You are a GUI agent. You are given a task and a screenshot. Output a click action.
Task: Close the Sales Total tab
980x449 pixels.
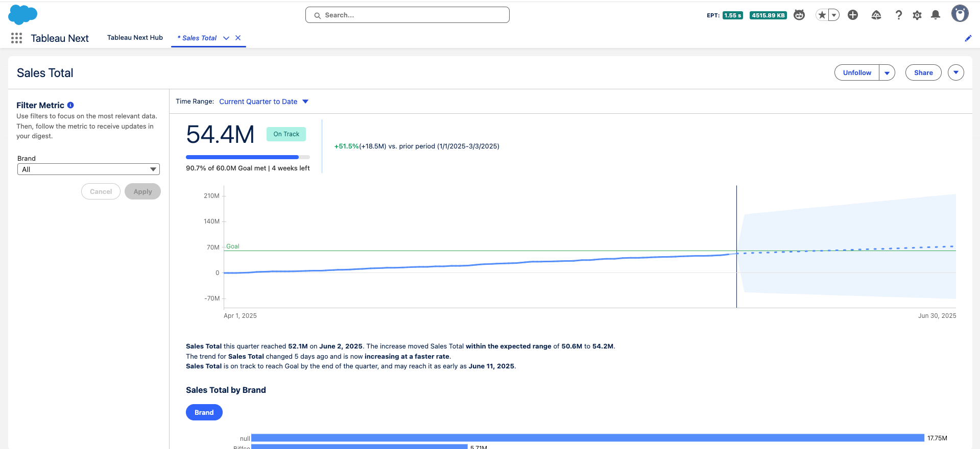pos(238,38)
